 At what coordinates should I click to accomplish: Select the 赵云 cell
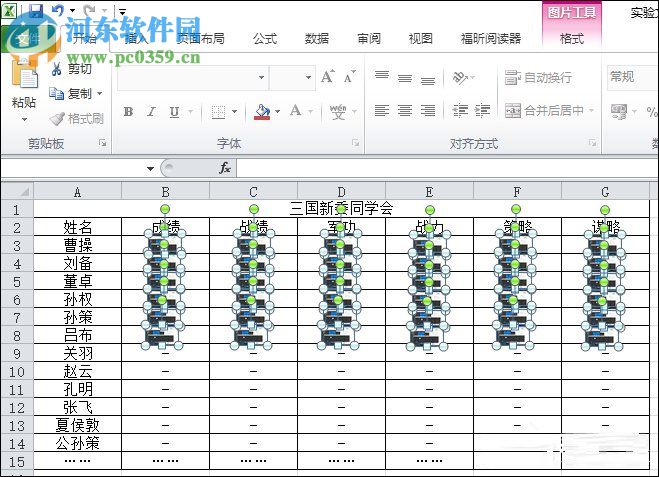tap(78, 372)
